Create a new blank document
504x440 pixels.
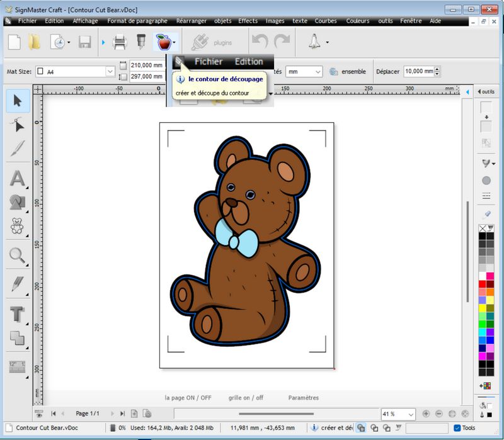tap(14, 42)
